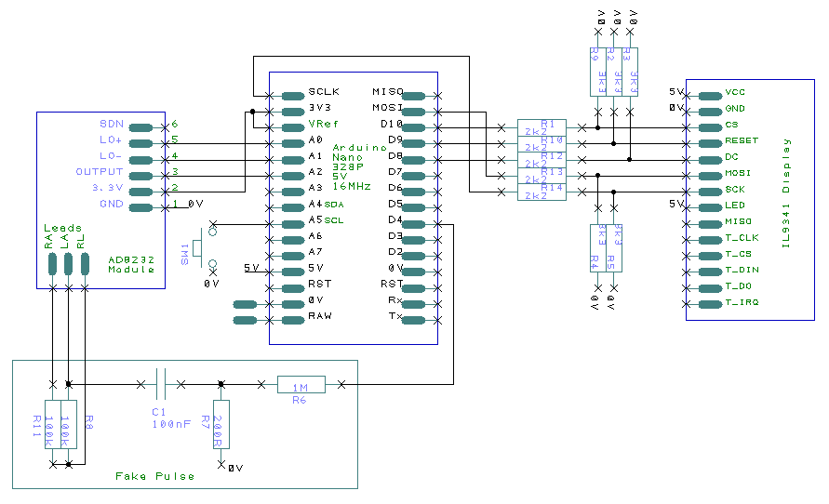
Task: Click the 'IL9341 Display' vertical label
Action: 786,192
